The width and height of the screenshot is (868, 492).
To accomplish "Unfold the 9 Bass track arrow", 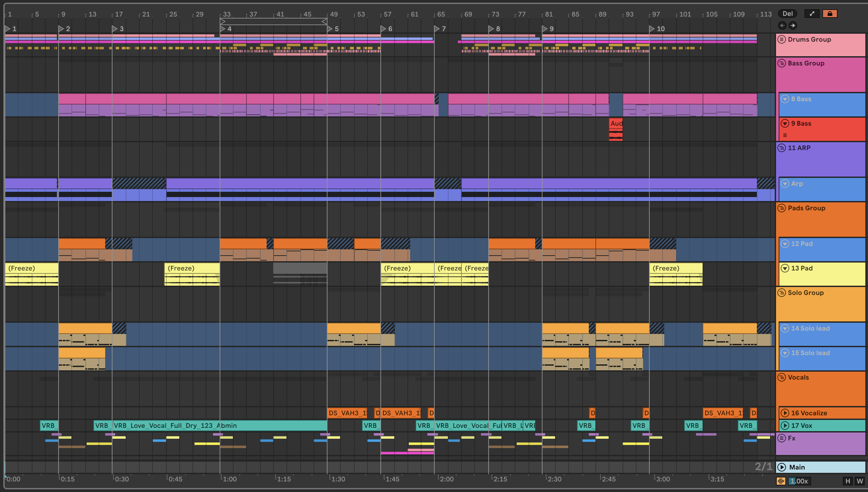I will click(x=785, y=123).
